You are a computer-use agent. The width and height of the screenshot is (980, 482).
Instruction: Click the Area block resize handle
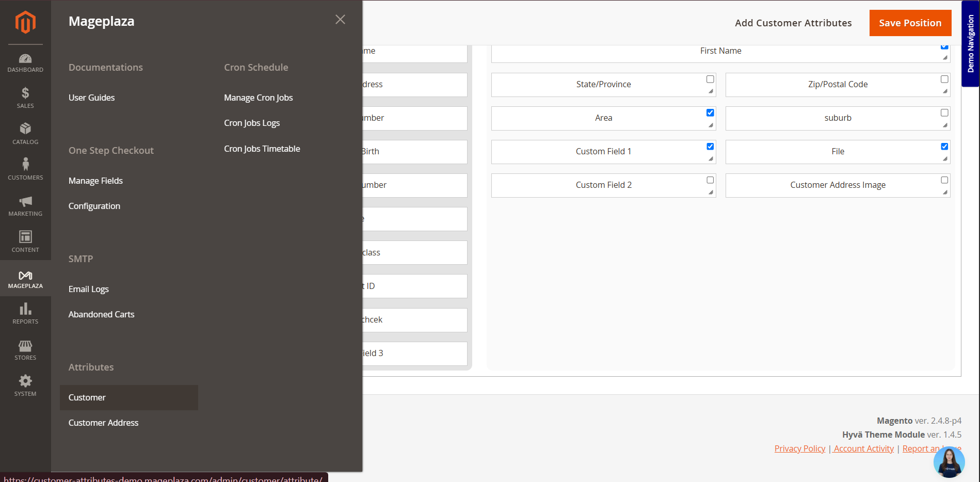pyautogui.click(x=711, y=125)
